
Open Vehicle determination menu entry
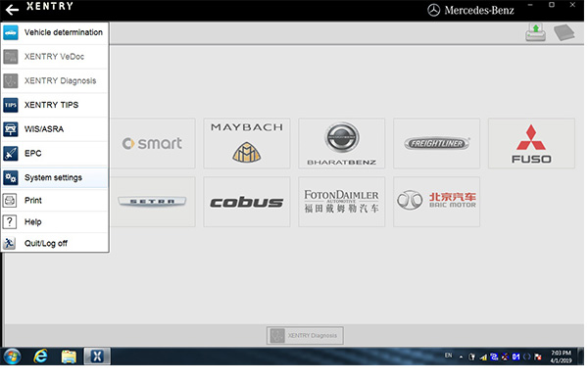tap(55, 32)
